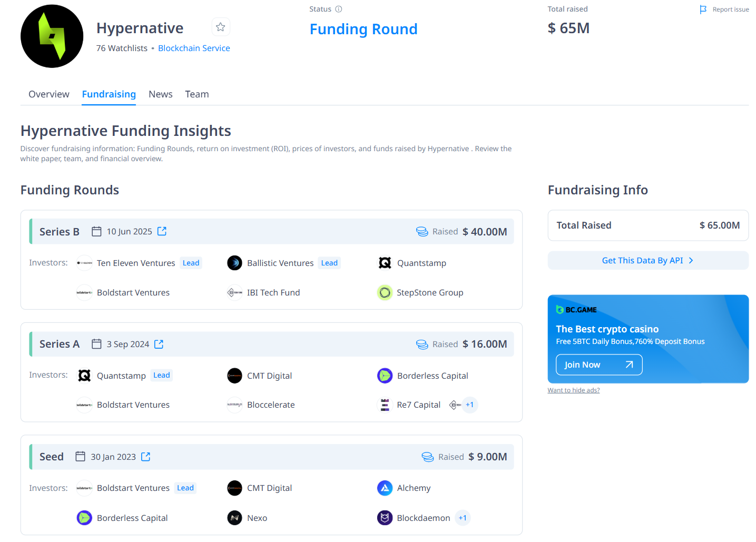
Task: Click the BC.GAME ad banner logo
Action: (576, 310)
